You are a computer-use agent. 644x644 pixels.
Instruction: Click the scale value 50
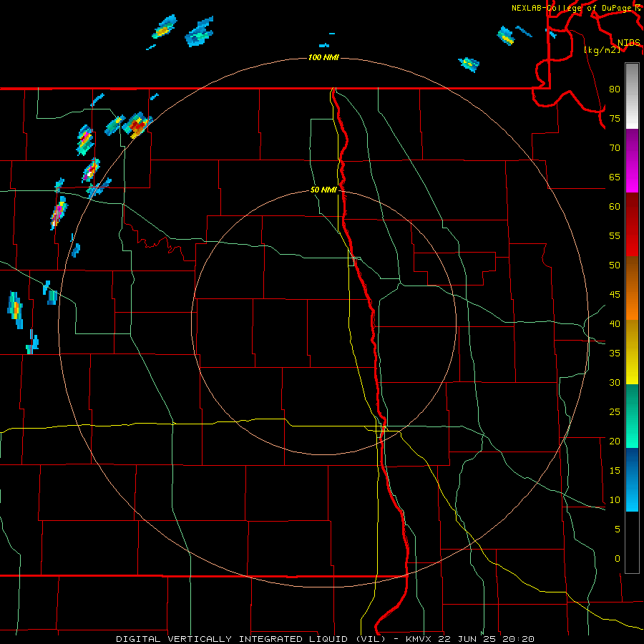pos(615,265)
